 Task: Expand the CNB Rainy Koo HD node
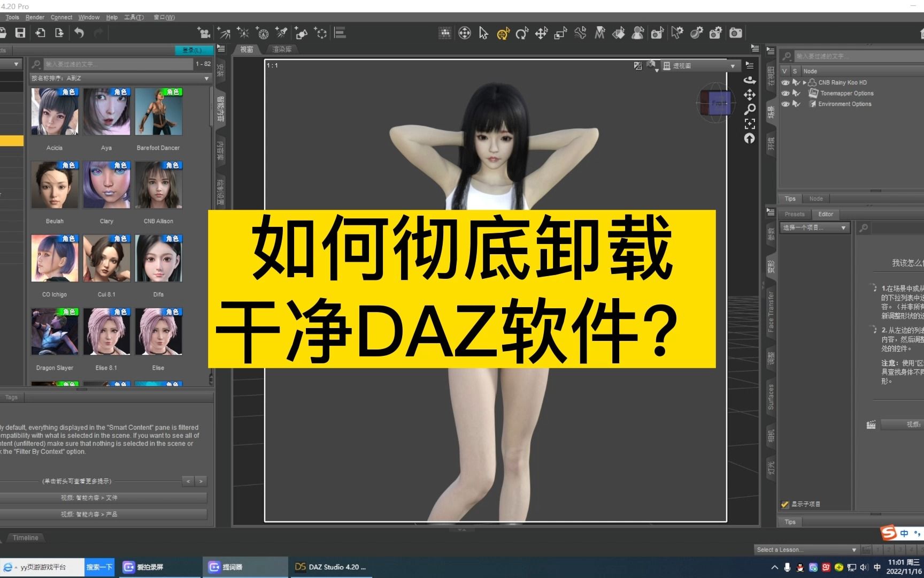805,82
